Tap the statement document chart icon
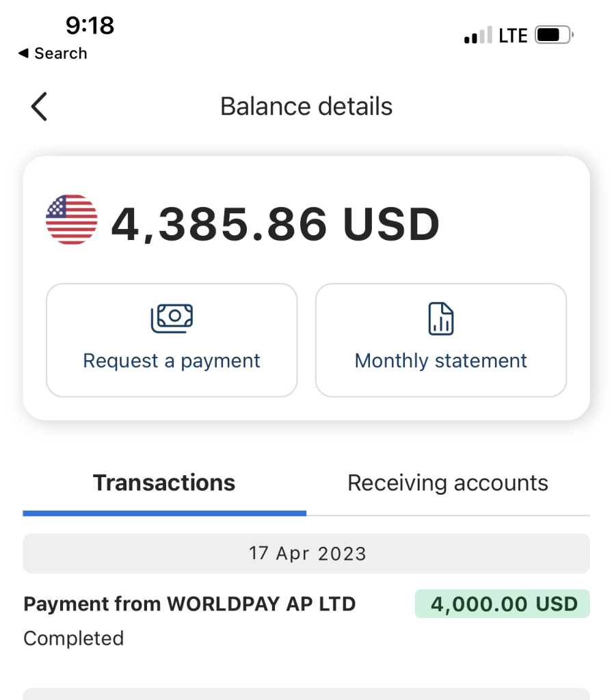This screenshot has height=700, width=612. coord(441,319)
